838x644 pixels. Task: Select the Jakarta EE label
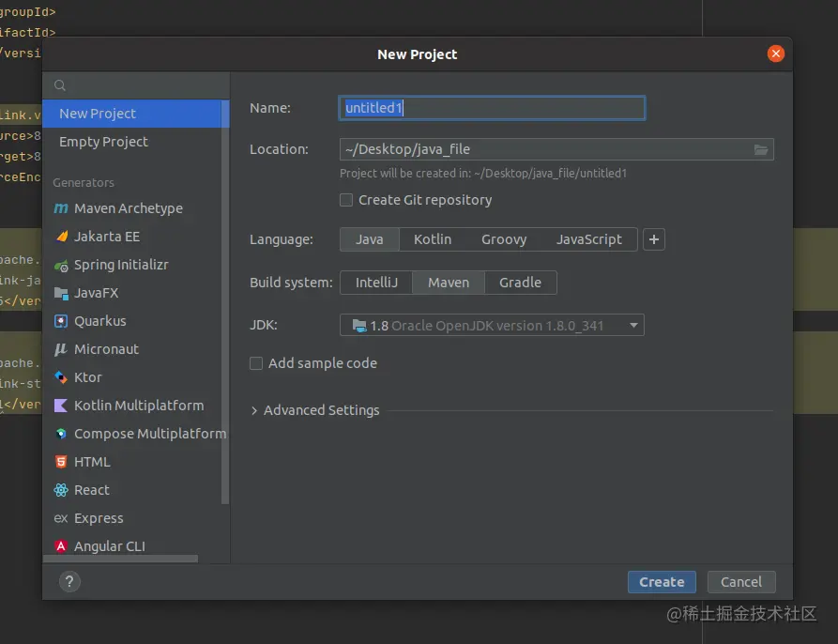pyautogui.click(x=107, y=237)
